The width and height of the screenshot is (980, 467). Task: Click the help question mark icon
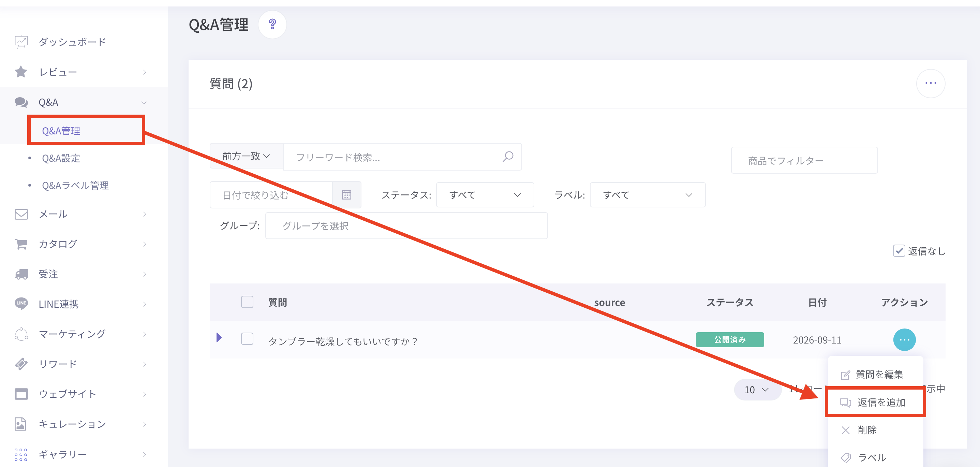[272, 25]
